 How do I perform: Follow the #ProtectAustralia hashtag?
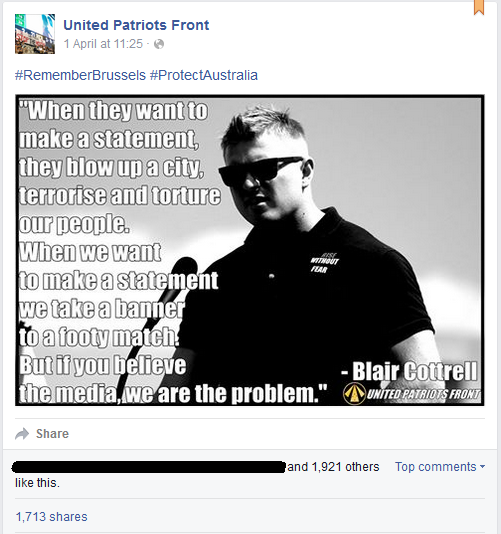204,75
